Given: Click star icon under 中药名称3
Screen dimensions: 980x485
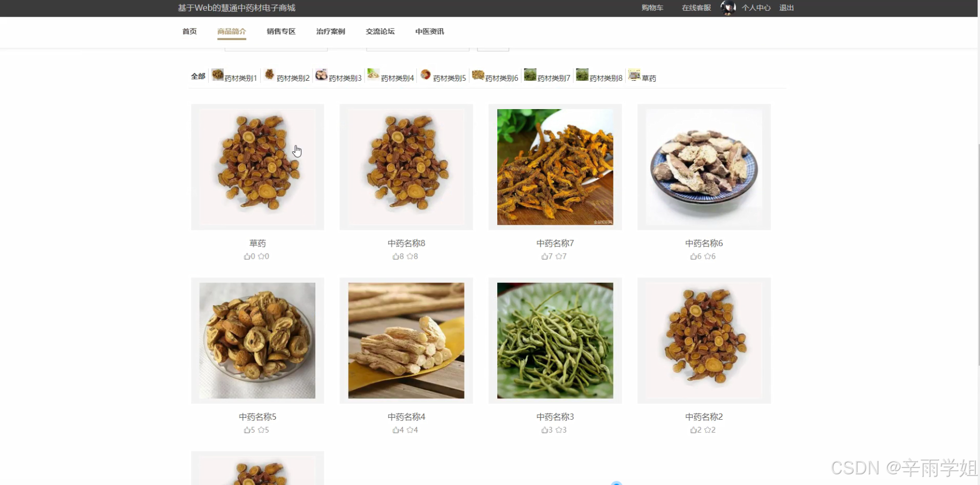Looking at the screenshot, I should coord(558,430).
